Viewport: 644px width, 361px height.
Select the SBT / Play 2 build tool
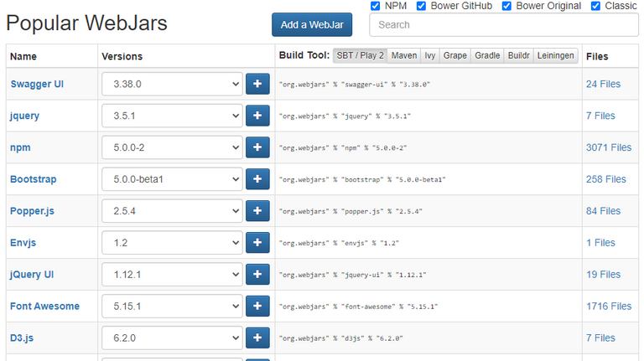(361, 55)
